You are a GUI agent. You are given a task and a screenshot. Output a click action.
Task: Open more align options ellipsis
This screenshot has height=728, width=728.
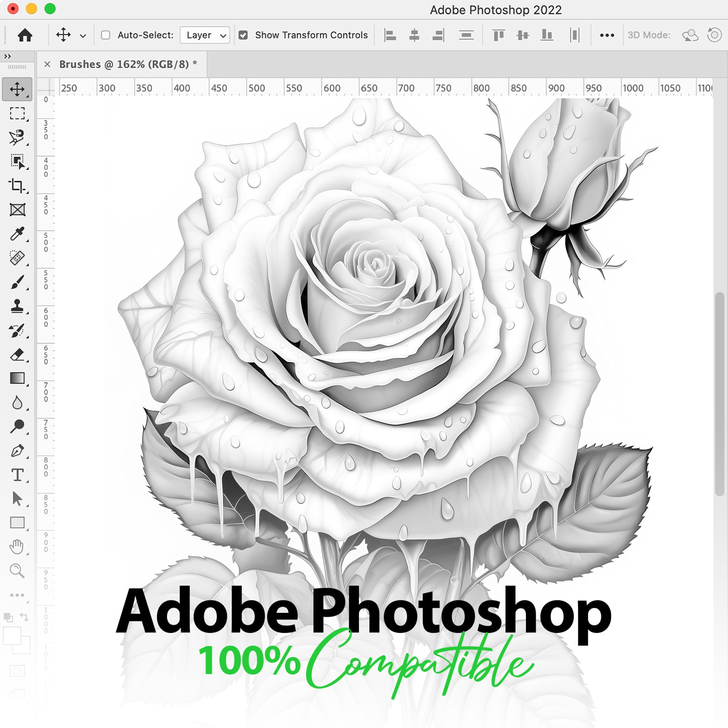pyautogui.click(x=607, y=35)
